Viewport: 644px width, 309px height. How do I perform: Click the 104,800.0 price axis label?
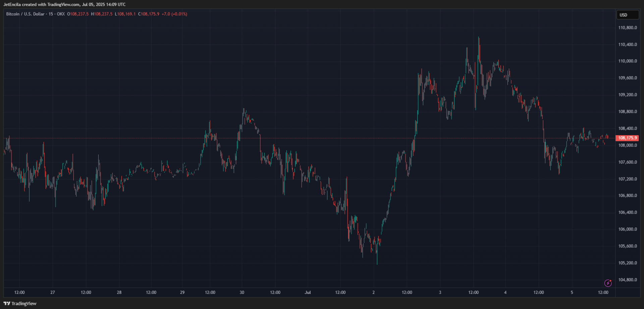click(627, 280)
